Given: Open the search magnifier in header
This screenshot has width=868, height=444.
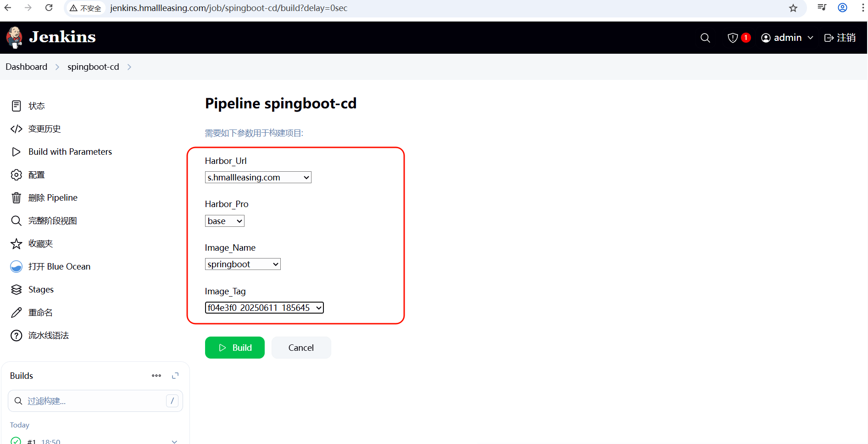Looking at the screenshot, I should pos(705,38).
